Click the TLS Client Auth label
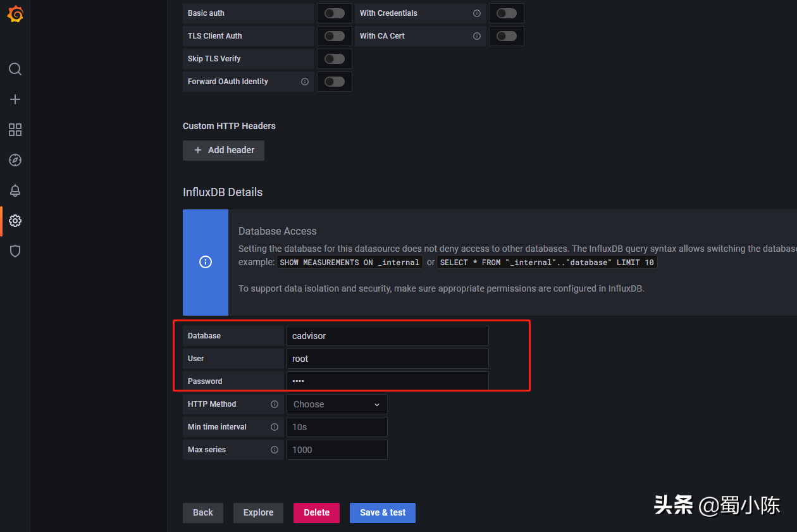This screenshot has height=532, width=797. click(215, 36)
